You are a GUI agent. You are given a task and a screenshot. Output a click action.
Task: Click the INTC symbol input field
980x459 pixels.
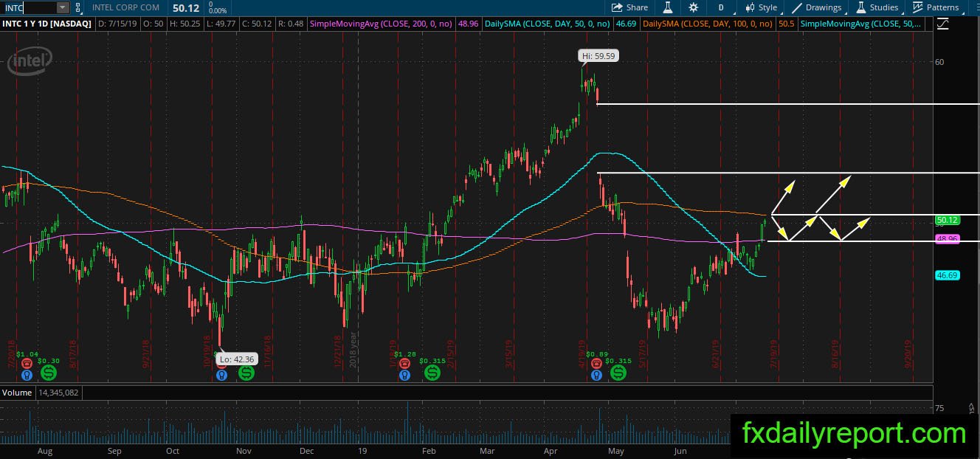28,7
